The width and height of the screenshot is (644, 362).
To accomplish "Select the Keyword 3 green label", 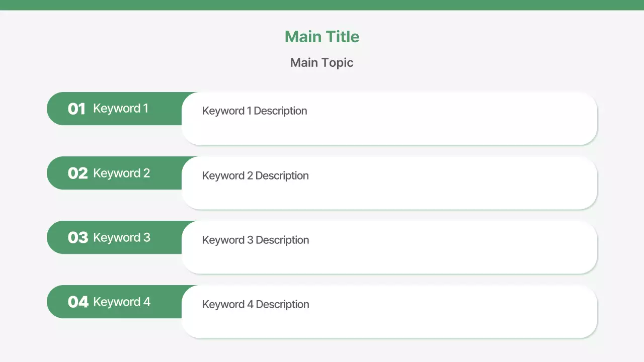I will pyautogui.click(x=122, y=237).
